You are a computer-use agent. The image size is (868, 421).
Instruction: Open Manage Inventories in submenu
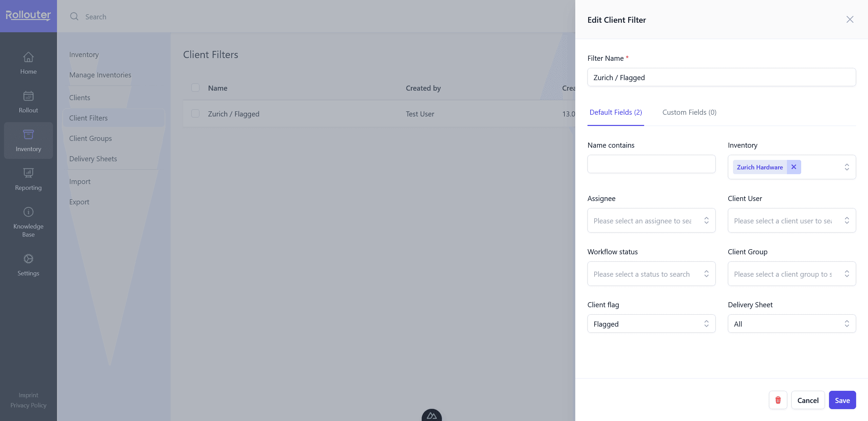(x=100, y=75)
